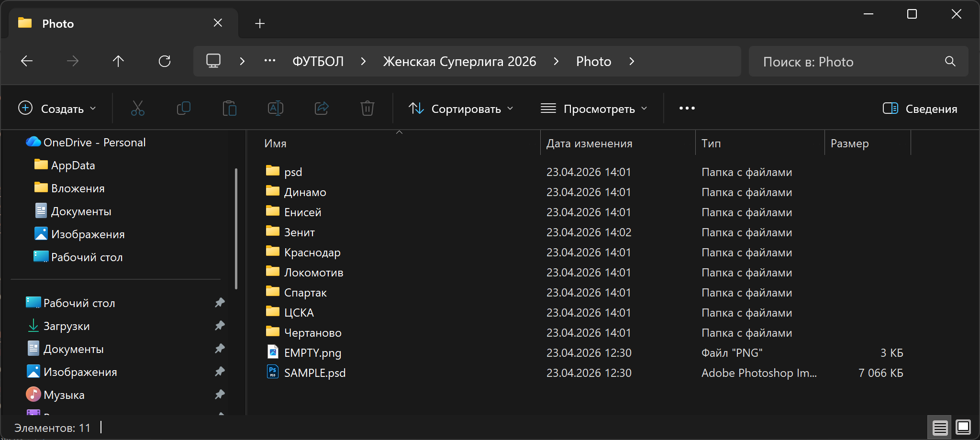980x440 pixels.
Task: Open Музыка in quick access
Action: (64, 395)
